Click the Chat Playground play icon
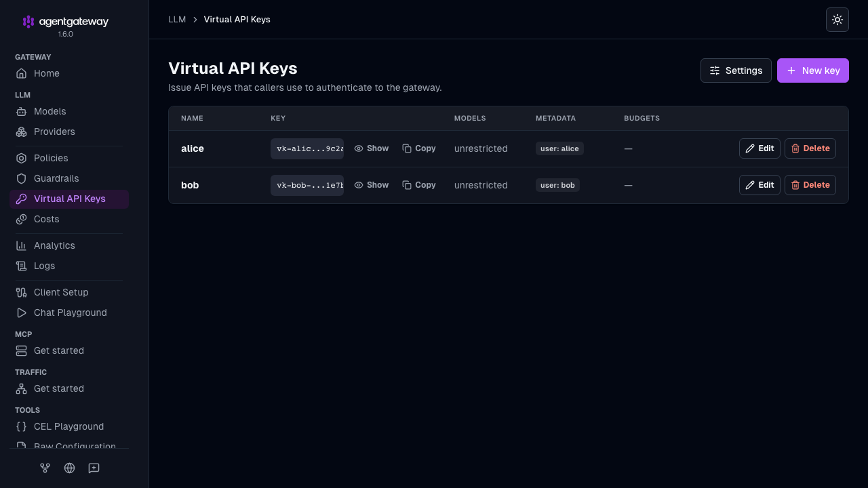The image size is (868, 488). click(21, 312)
